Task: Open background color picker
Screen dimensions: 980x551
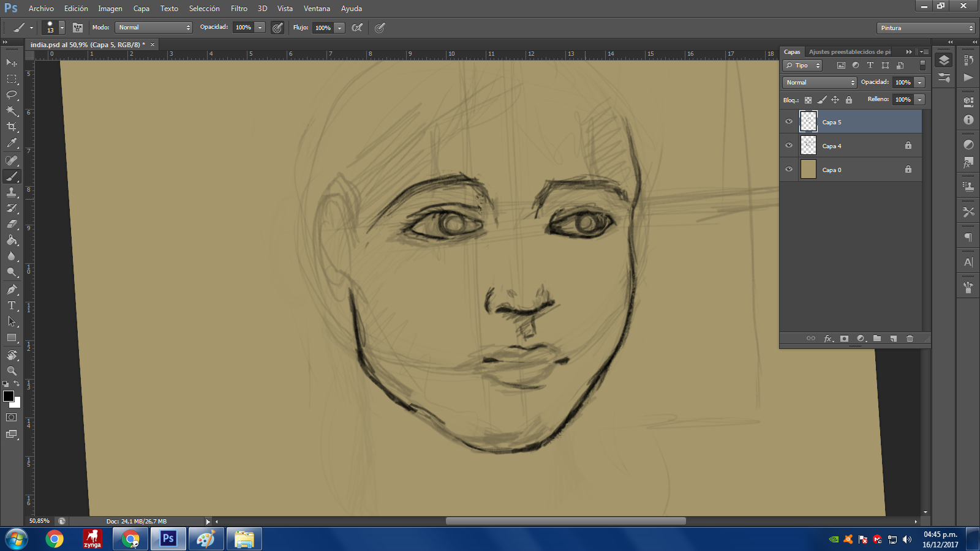Action: pyautogui.click(x=17, y=404)
